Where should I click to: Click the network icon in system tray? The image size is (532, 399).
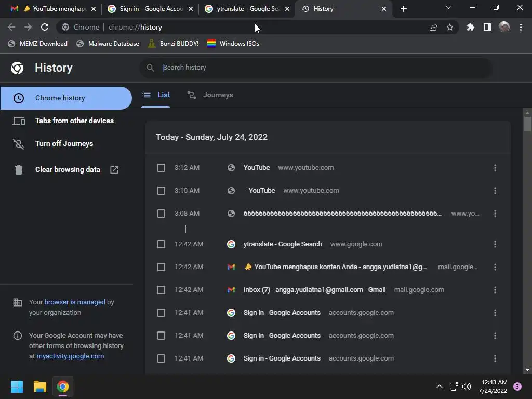(454, 387)
